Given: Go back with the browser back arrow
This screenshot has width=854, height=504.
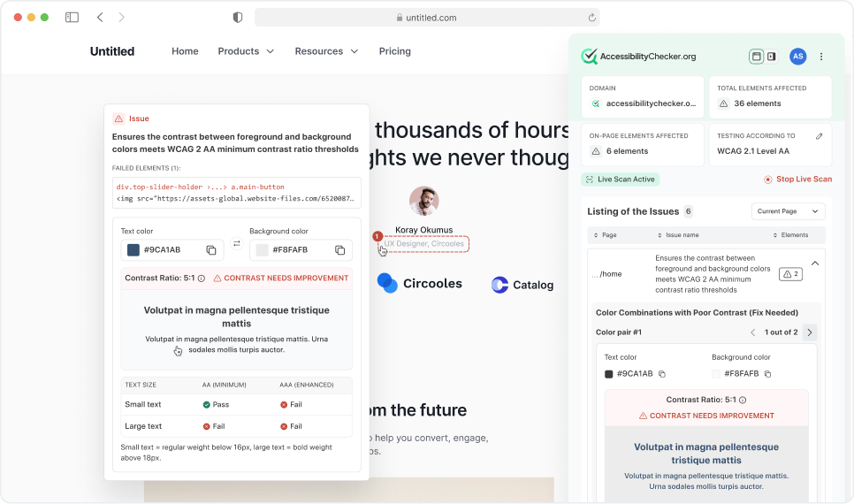Looking at the screenshot, I should coord(100,18).
